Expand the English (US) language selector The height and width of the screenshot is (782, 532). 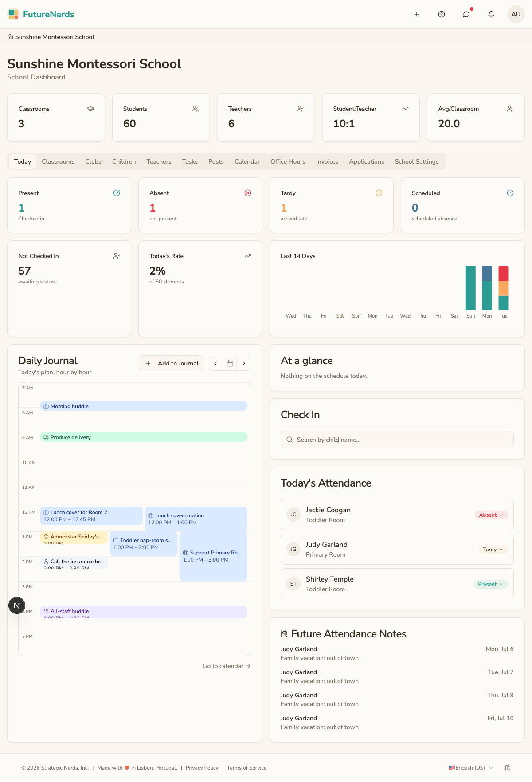coord(471,768)
